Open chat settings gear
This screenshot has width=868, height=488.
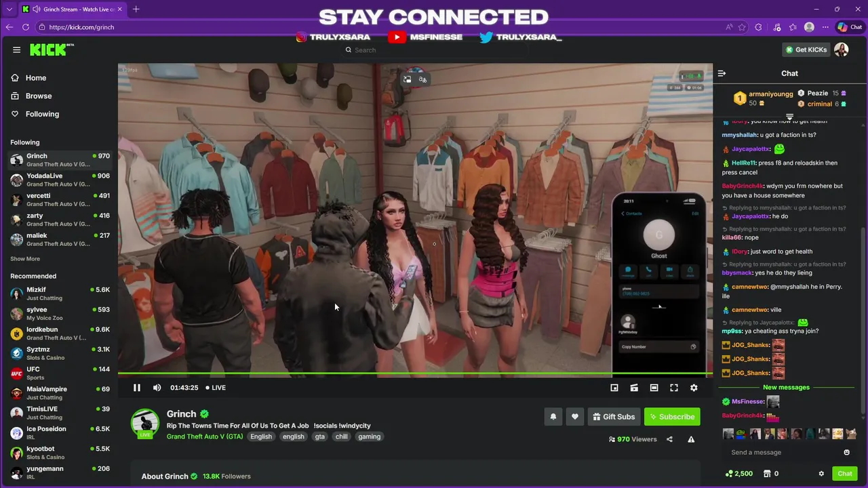pyautogui.click(x=821, y=474)
